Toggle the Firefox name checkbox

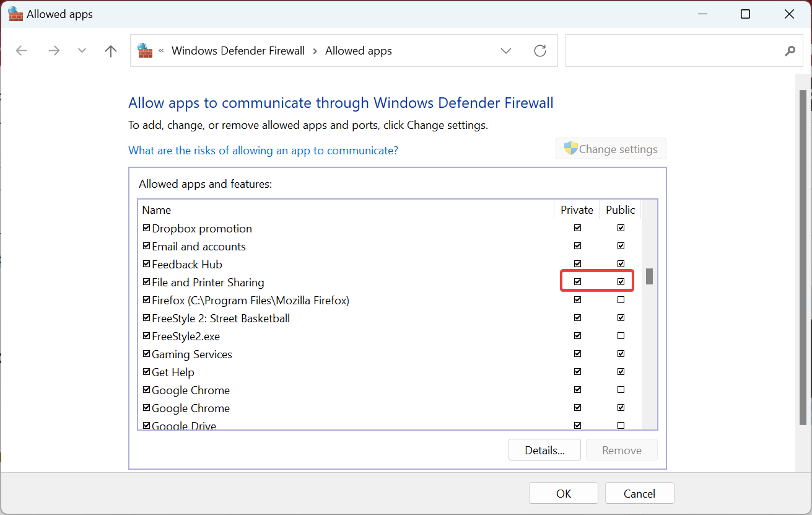coord(147,301)
